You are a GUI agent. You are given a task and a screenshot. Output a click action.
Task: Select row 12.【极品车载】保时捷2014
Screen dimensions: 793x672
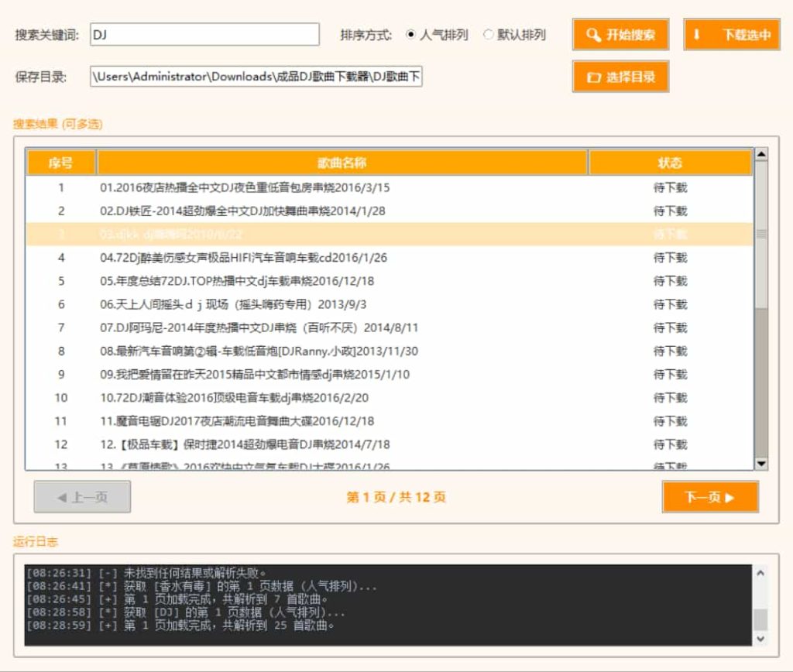click(x=390, y=444)
